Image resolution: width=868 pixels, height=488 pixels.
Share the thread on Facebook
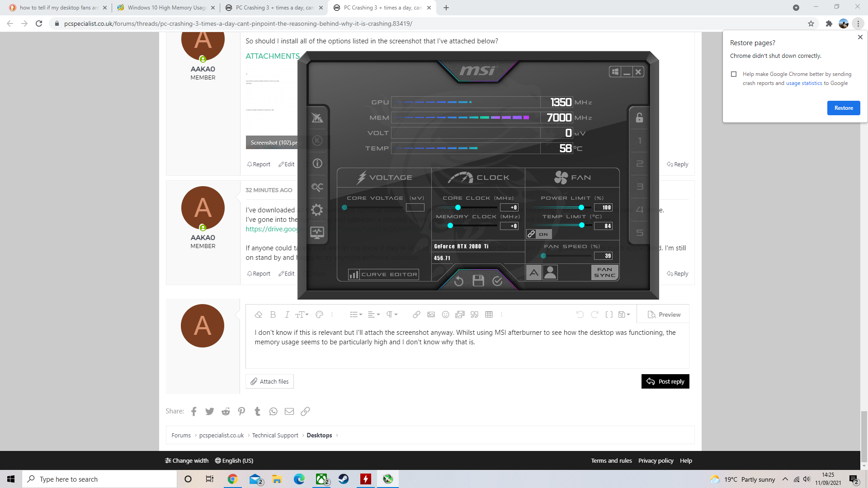point(193,411)
